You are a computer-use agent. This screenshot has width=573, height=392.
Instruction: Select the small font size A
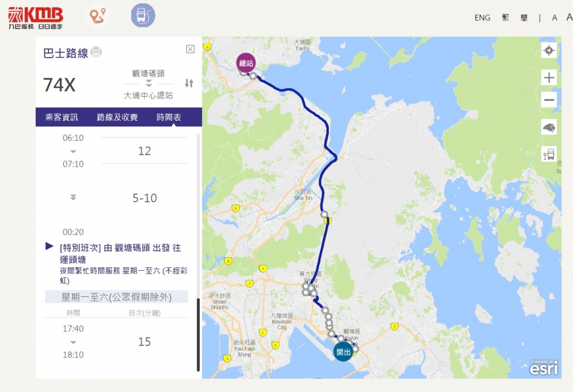(555, 17)
